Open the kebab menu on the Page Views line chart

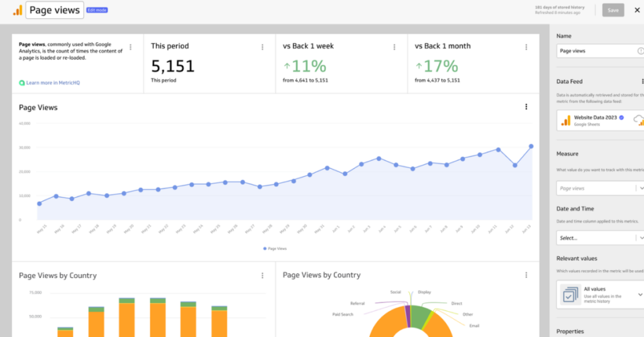tap(526, 107)
